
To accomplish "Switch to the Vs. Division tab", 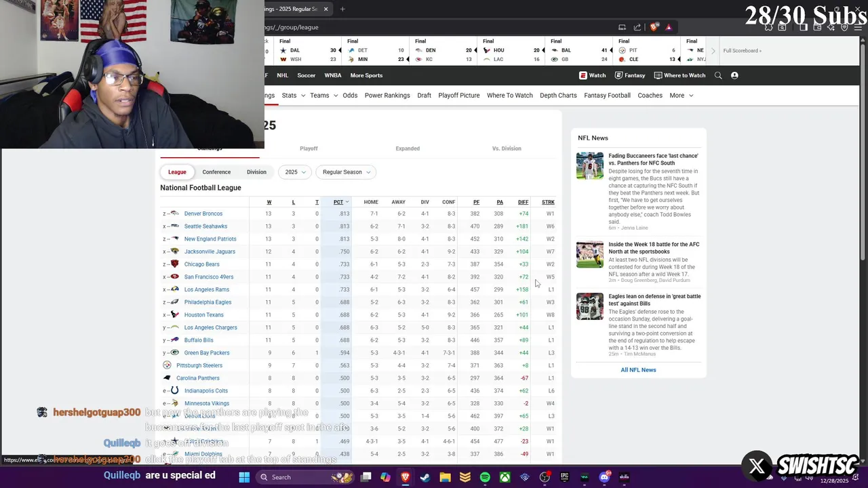I will [507, 148].
